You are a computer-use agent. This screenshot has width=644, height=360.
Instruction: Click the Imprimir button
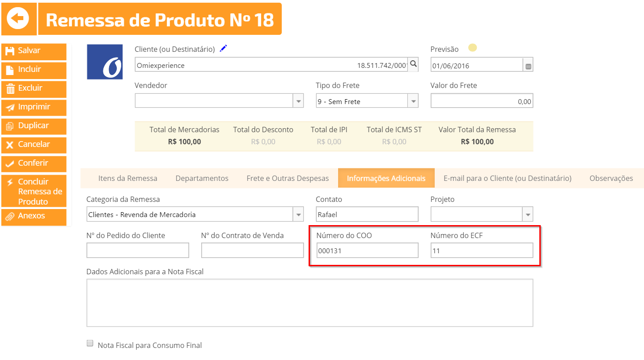click(34, 107)
